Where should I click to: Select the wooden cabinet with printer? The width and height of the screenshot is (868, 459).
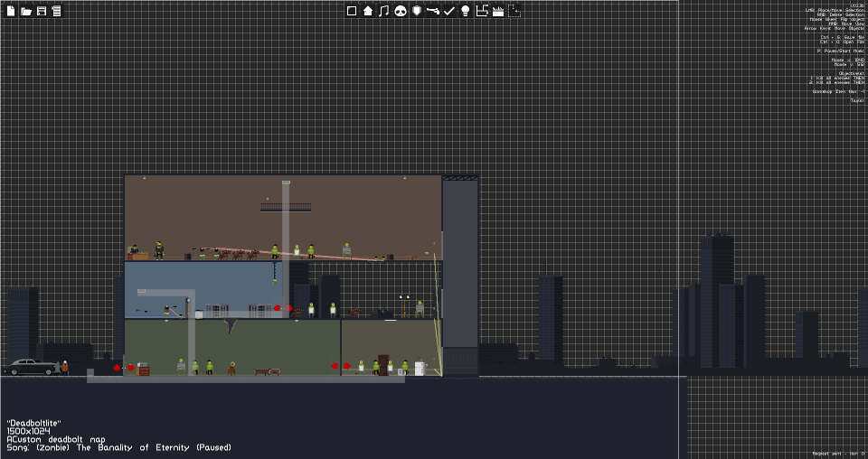point(143,369)
